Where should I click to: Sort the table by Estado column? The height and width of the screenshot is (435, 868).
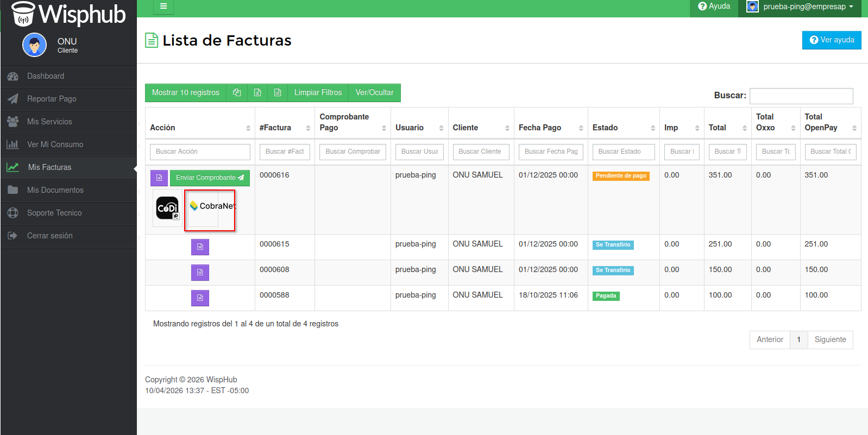(623, 128)
